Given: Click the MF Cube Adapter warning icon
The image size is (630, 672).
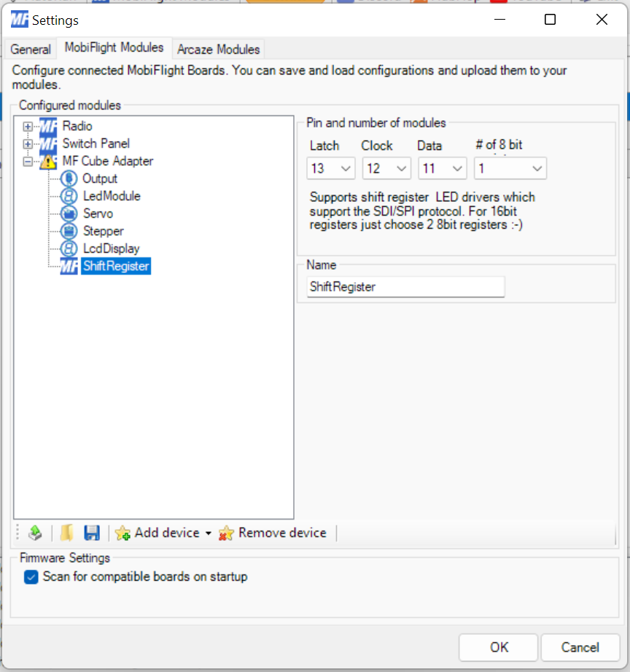Looking at the screenshot, I should tap(48, 162).
